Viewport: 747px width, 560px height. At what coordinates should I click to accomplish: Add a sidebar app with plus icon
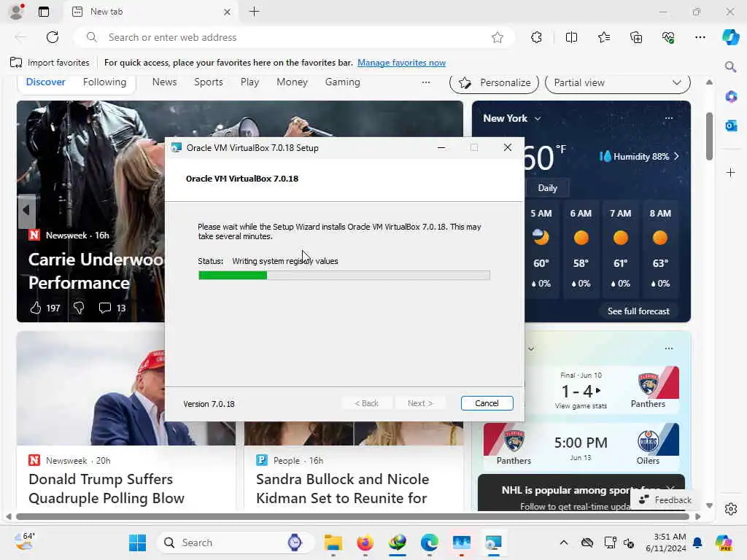pos(731,172)
